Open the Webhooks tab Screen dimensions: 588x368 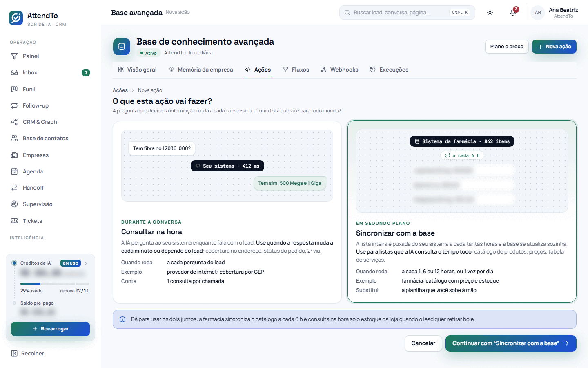point(340,70)
